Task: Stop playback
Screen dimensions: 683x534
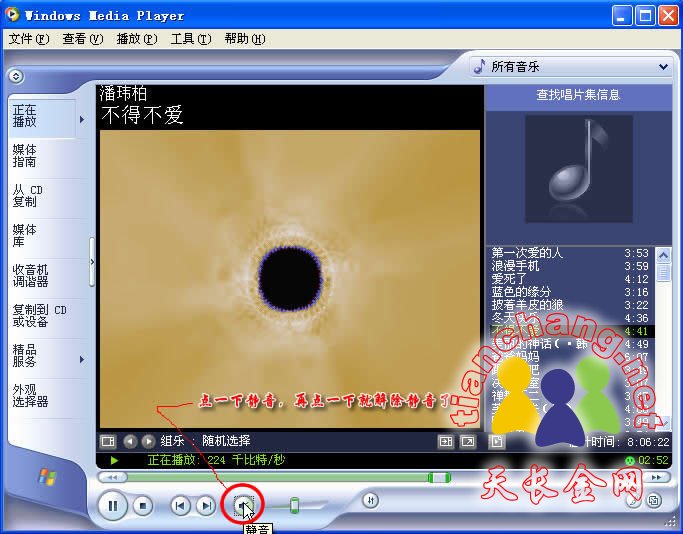Action: coord(142,506)
